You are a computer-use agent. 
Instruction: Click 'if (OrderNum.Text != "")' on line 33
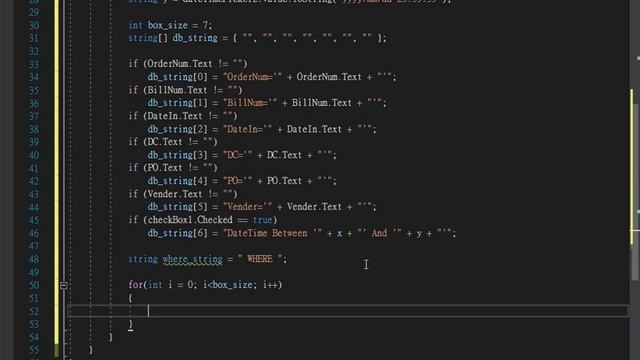click(188, 64)
